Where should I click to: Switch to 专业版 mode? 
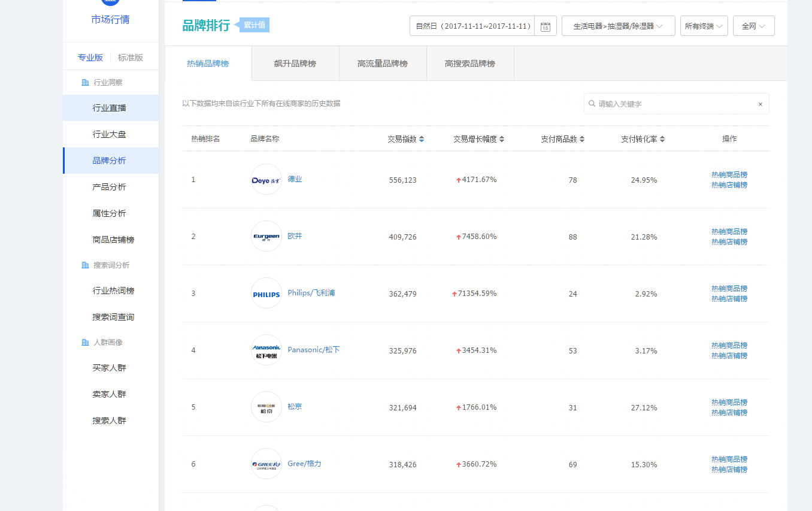[x=90, y=58]
